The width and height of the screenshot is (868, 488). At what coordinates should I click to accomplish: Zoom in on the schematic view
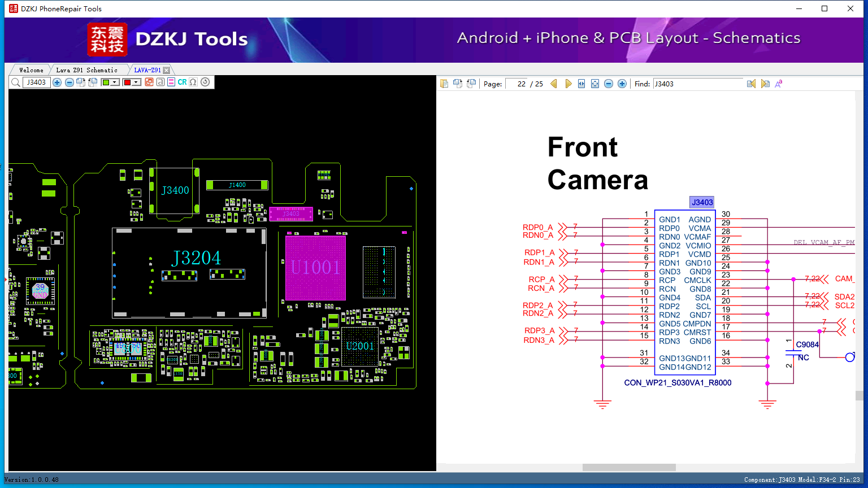coord(622,84)
